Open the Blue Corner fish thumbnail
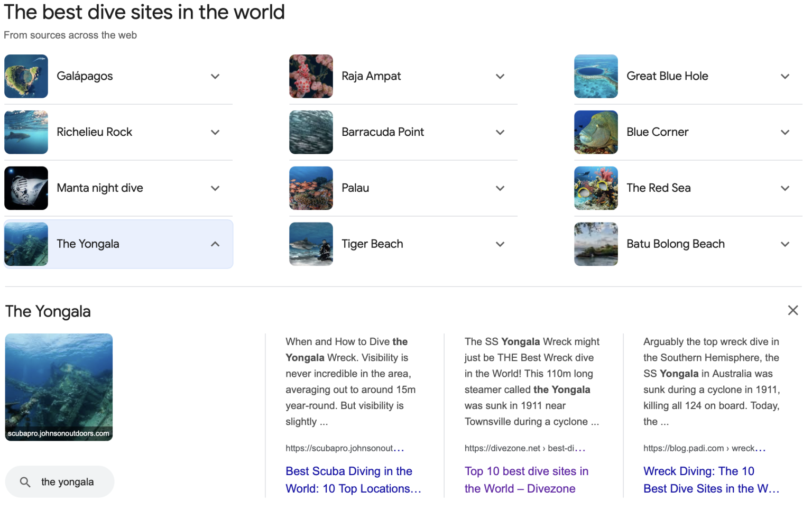 pos(596,132)
